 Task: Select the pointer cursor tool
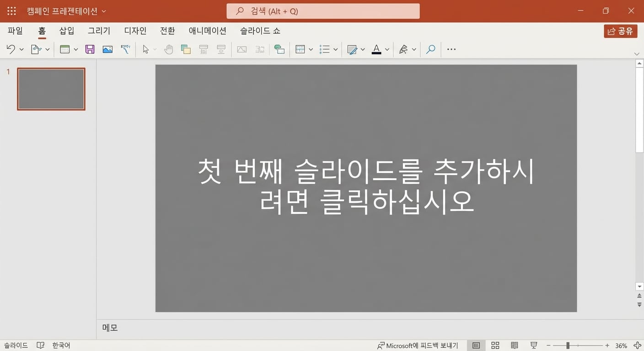pyautogui.click(x=146, y=49)
